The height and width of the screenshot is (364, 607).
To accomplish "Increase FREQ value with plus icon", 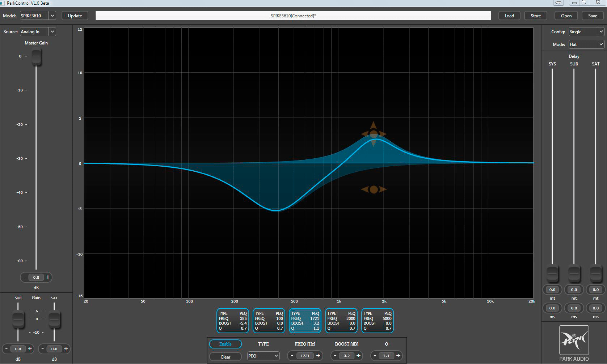I will 318,356.
